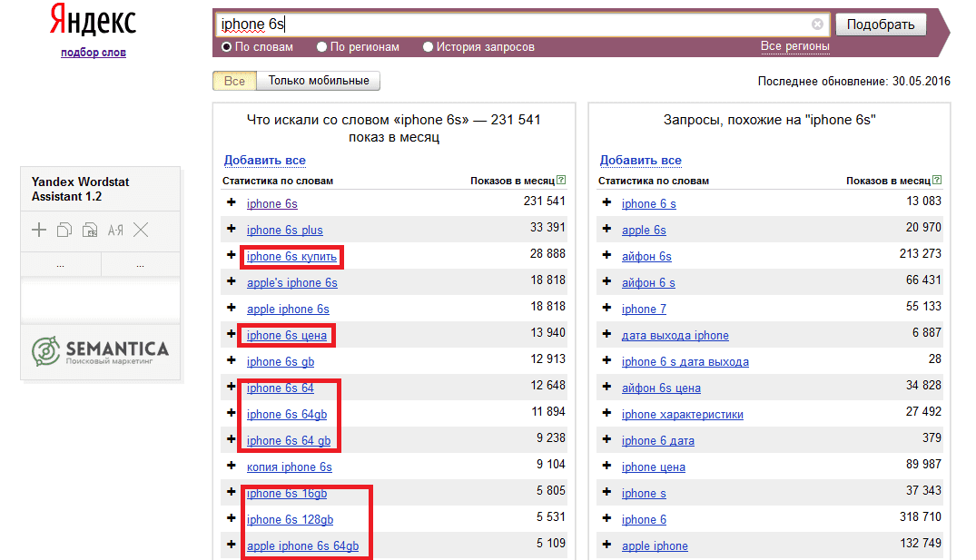The image size is (976, 560).
Task: Open the 'iphone 6' similar query link
Action: click(x=644, y=519)
